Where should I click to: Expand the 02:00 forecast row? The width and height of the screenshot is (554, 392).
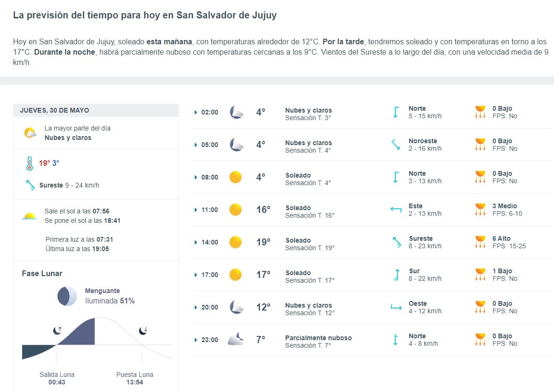click(x=196, y=113)
